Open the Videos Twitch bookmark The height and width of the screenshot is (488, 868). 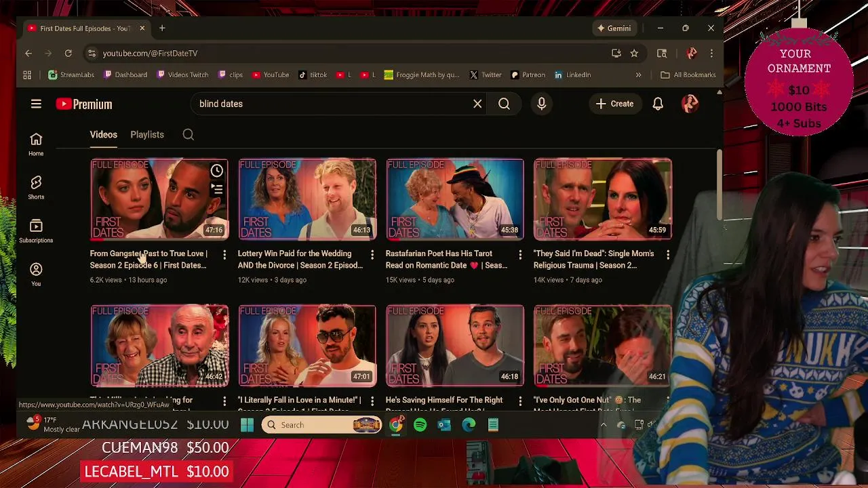pyautogui.click(x=183, y=75)
